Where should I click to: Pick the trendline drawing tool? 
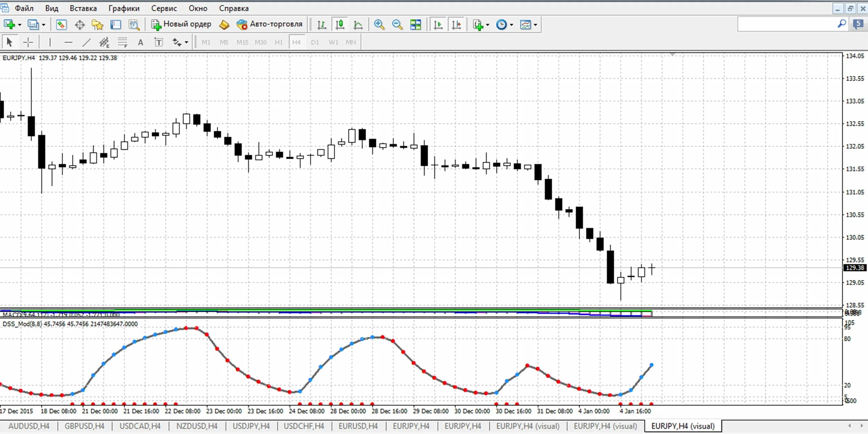[x=86, y=42]
